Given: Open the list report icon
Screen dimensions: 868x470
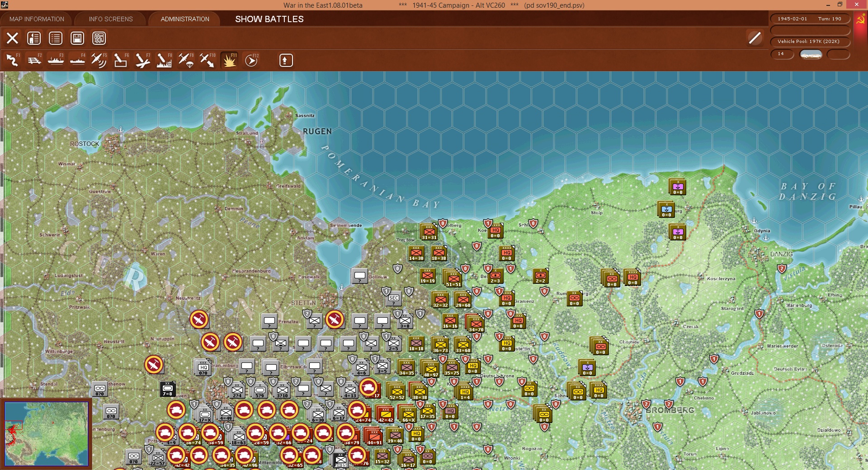Looking at the screenshot, I should (56, 38).
